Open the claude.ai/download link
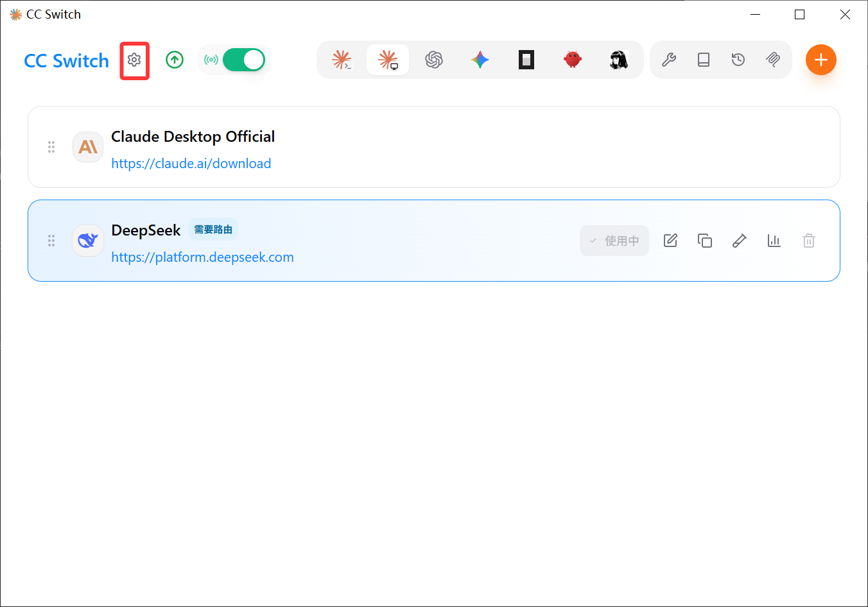Screen dimensions: 868x607 (191, 164)
